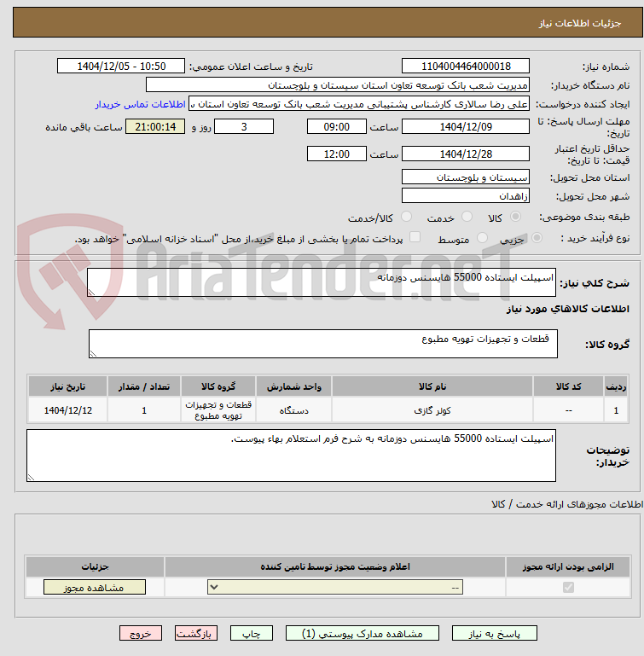Image resolution: width=644 pixels, height=656 pixels.
Task: Open اطلاعات تماس خریدار link
Action: [x=140, y=104]
